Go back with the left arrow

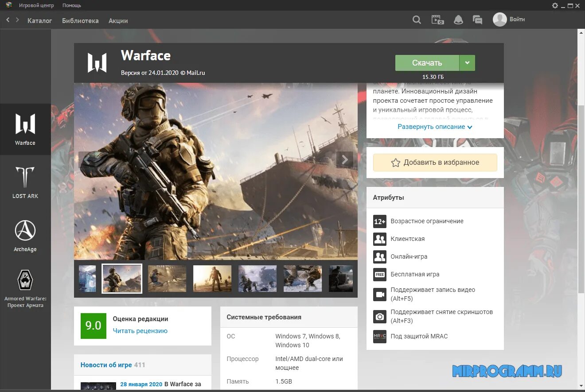pyautogui.click(x=8, y=20)
